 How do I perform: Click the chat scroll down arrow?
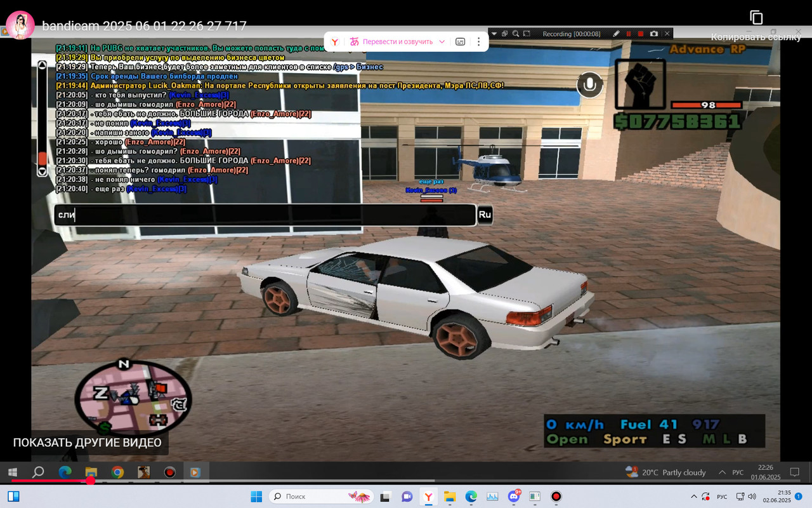point(42,171)
